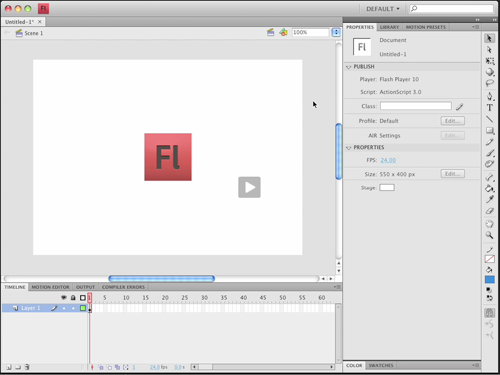Switch to the SWATCHES tab
The width and height of the screenshot is (500, 375).
(x=381, y=365)
